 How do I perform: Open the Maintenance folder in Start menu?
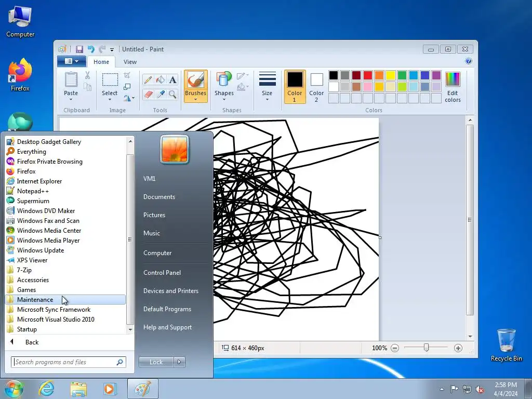(65, 300)
